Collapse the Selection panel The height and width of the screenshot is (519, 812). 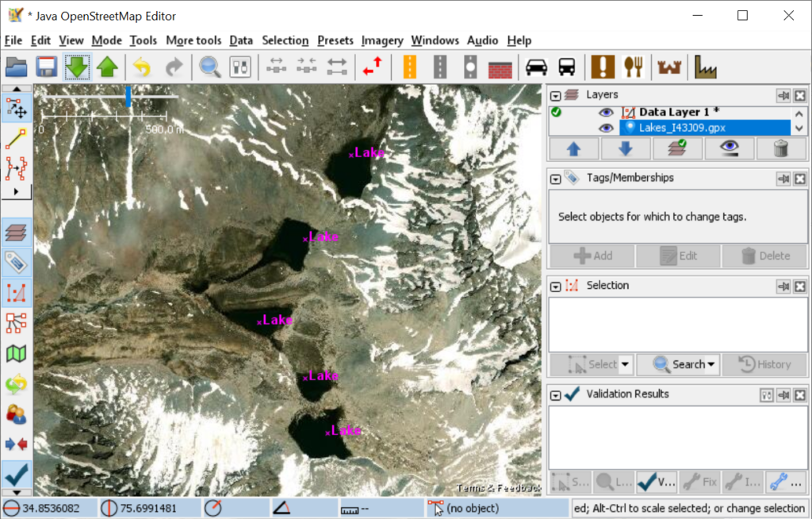click(556, 286)
